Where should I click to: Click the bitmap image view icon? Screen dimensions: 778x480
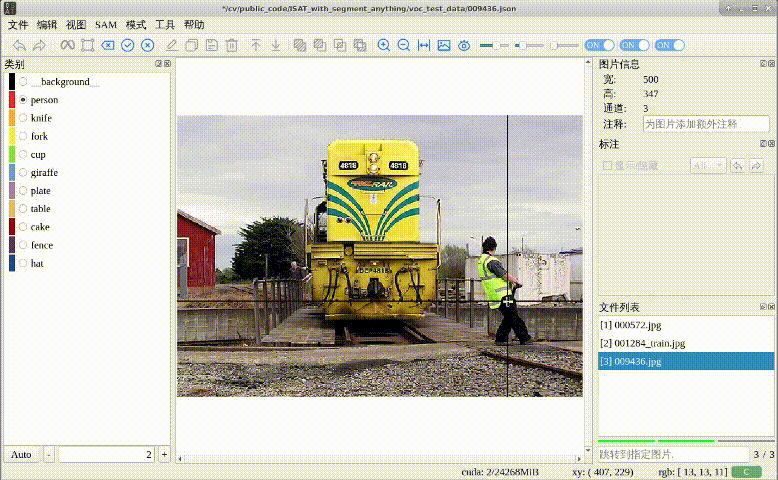click(x=444, y=46)
